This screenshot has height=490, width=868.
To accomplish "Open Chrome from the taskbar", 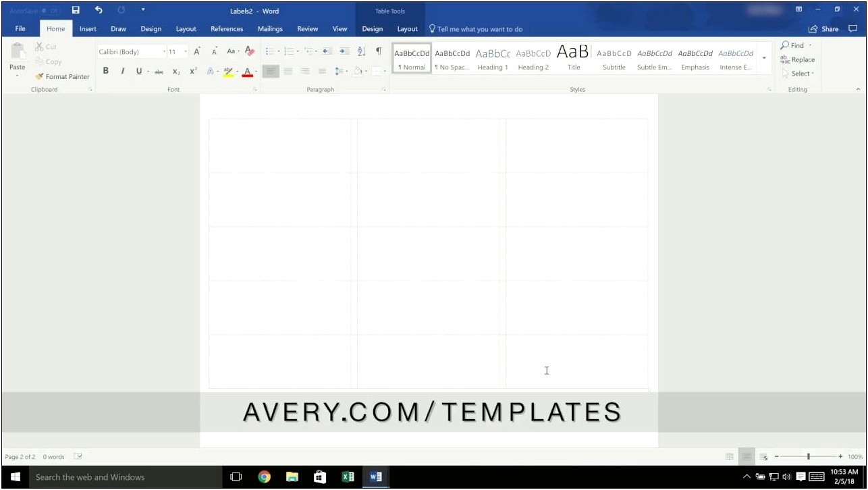I will tap(264, 477).
